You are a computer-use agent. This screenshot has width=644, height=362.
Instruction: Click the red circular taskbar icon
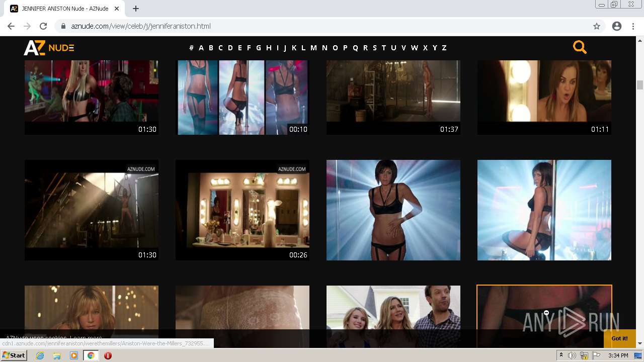tap(108, 355)
